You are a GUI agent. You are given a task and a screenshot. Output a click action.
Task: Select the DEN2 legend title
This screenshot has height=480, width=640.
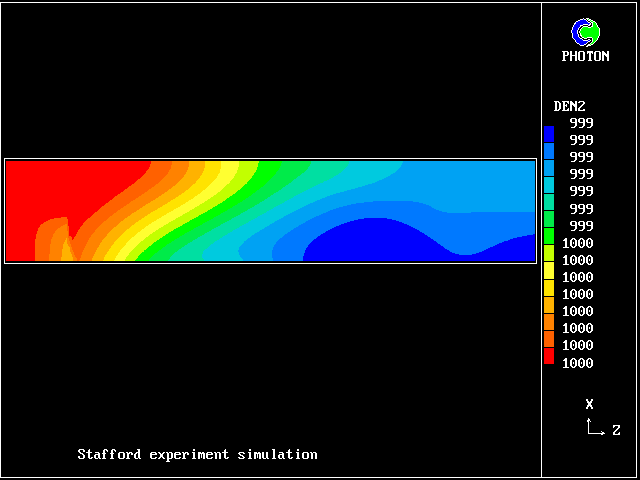point(569,106)
